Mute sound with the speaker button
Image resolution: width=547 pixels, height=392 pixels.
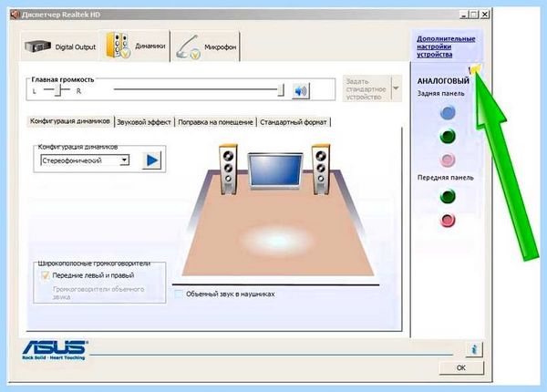[x=301, y=91]
